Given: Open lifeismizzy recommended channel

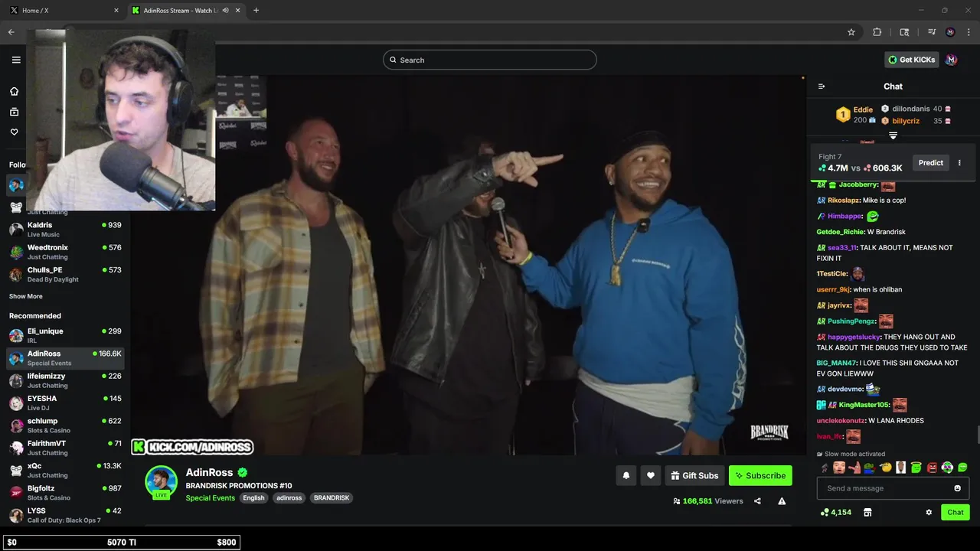Looking at the screenshot, I should 66,380.
